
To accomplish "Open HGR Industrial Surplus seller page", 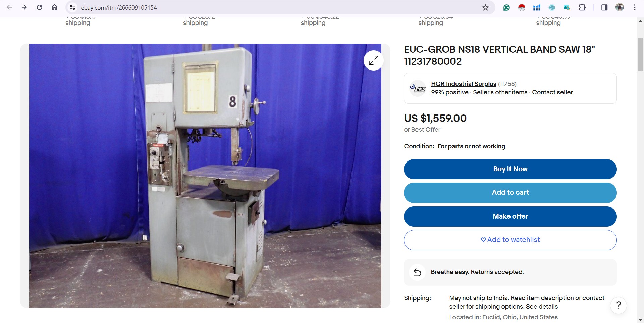I will [x=464, y=84].
